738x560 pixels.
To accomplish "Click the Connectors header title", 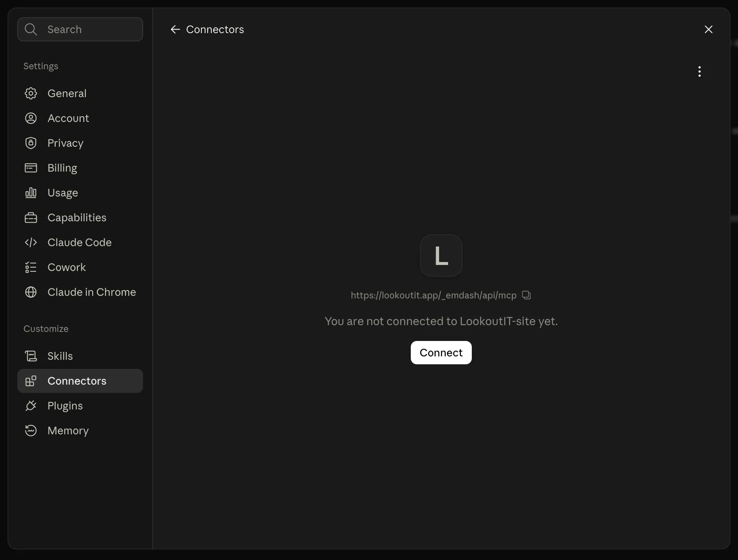I will (x=215, y=29).
